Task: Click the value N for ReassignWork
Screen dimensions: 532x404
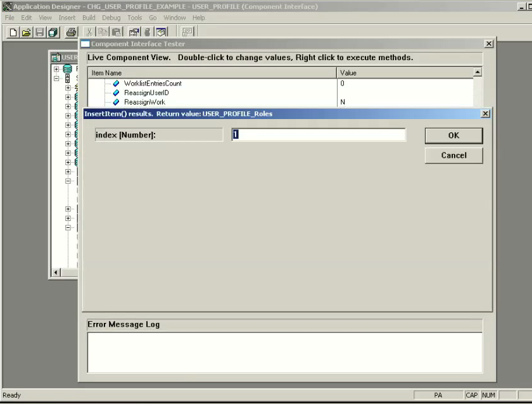Action: coord(343,102)
